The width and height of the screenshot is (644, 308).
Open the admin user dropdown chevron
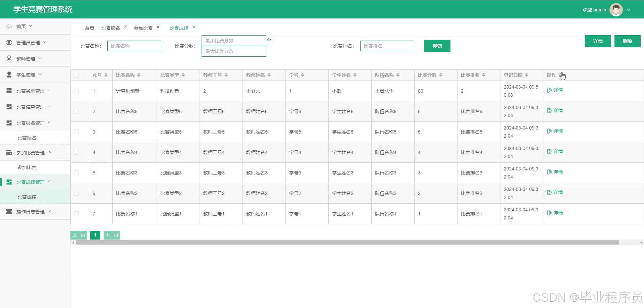click(628, 10)
